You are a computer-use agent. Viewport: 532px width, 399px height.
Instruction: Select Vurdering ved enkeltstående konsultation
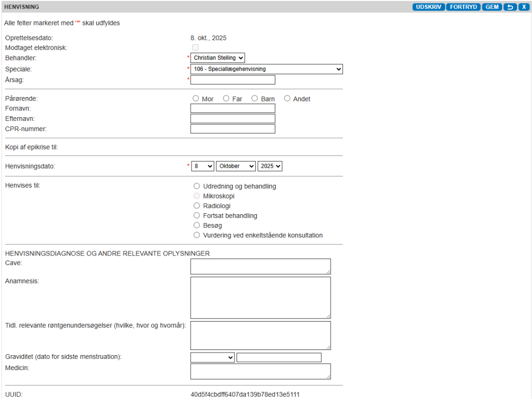coord(196,235)
